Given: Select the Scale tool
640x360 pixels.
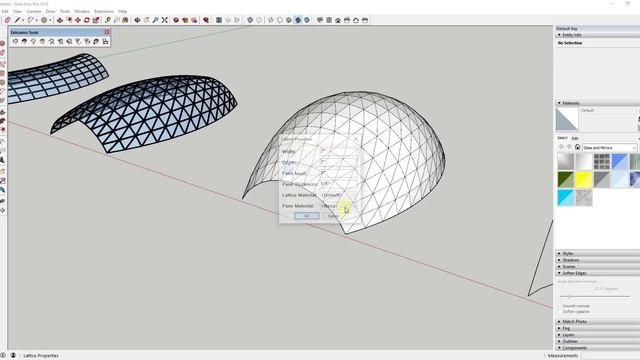Looking at the screenshot, I should 96,20.
